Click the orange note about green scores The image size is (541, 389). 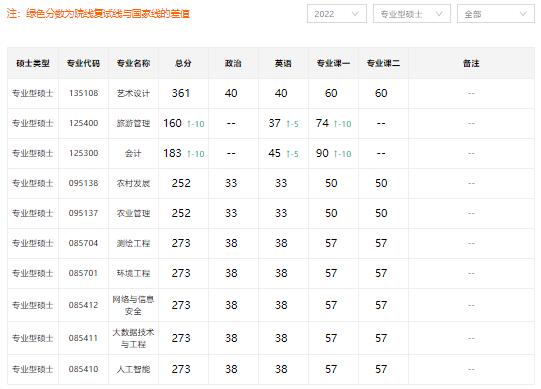98,14
